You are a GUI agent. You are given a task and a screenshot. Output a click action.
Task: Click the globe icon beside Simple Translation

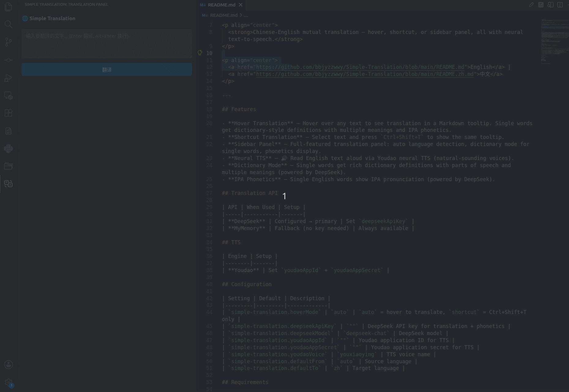pos(25,18)
